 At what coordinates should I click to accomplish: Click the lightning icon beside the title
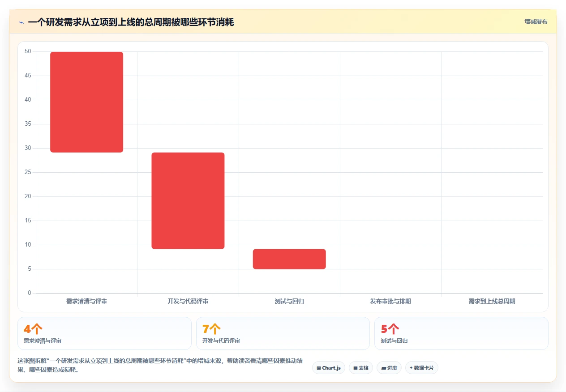(x=21, y=22)
